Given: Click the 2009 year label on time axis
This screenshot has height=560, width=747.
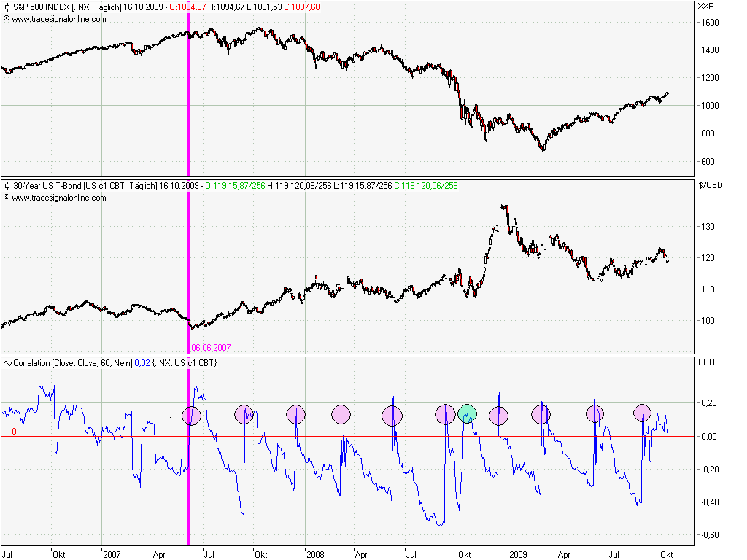Looking at the screenshot, I should [x=519, y=554].
